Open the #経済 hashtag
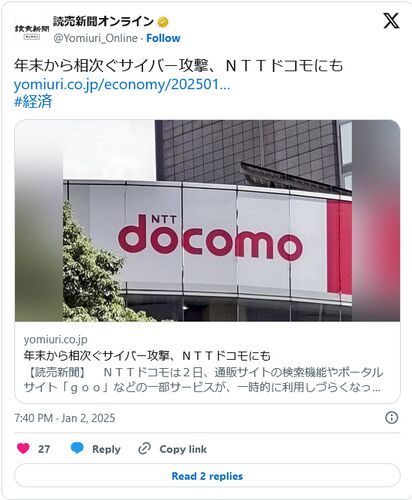 [x=33, y=101]
